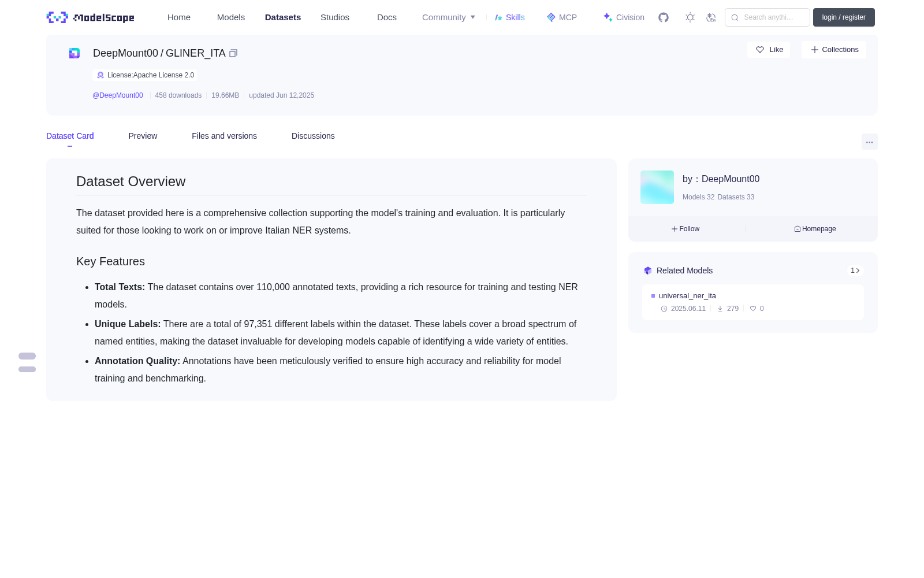Click the dataset avatar icon beside DeepMount00
The height and width of the screenshot is (578, 924).
pyautogui.click(x=74, y=53)
